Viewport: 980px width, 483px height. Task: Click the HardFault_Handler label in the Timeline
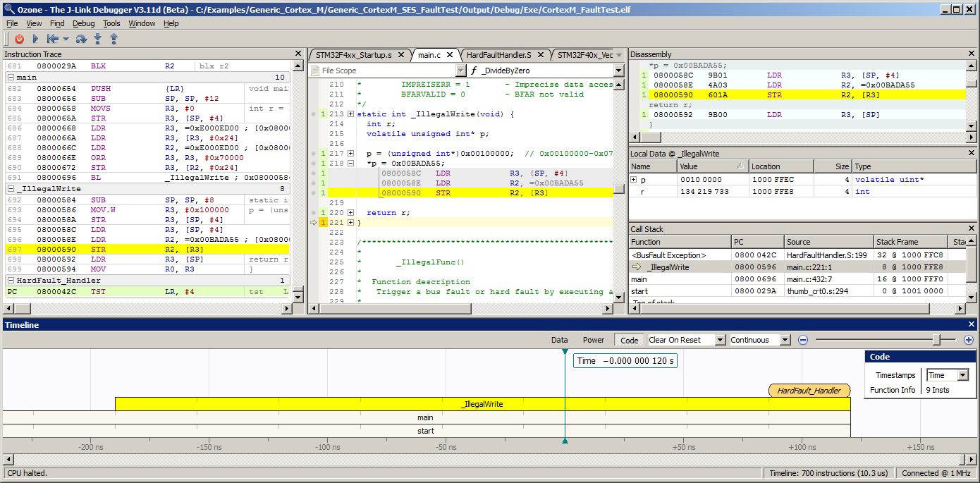[809, 390]
